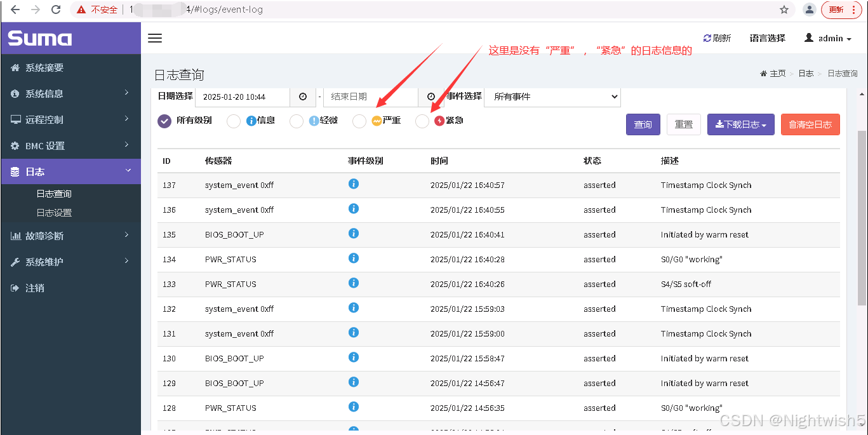Click the 日志 breadcrumb link

806,74
